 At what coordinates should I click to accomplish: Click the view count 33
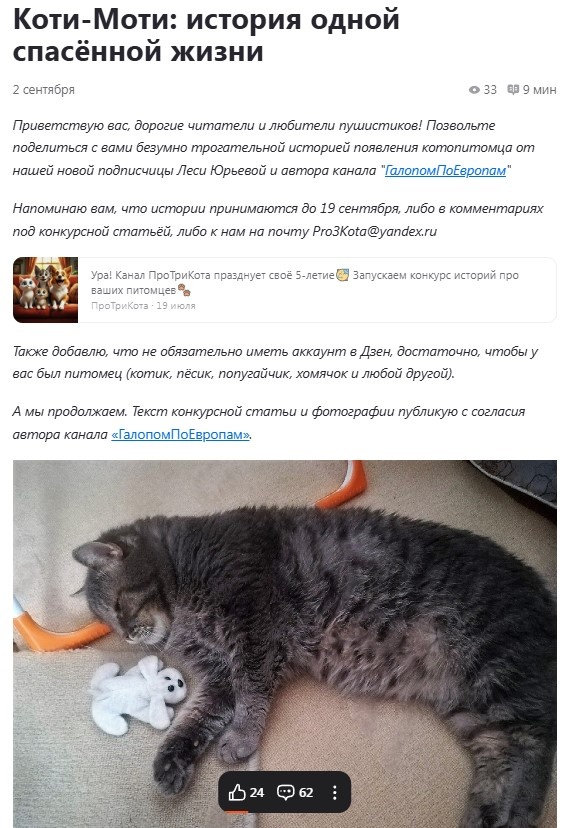pyautogui.click(x=490, y=90)
